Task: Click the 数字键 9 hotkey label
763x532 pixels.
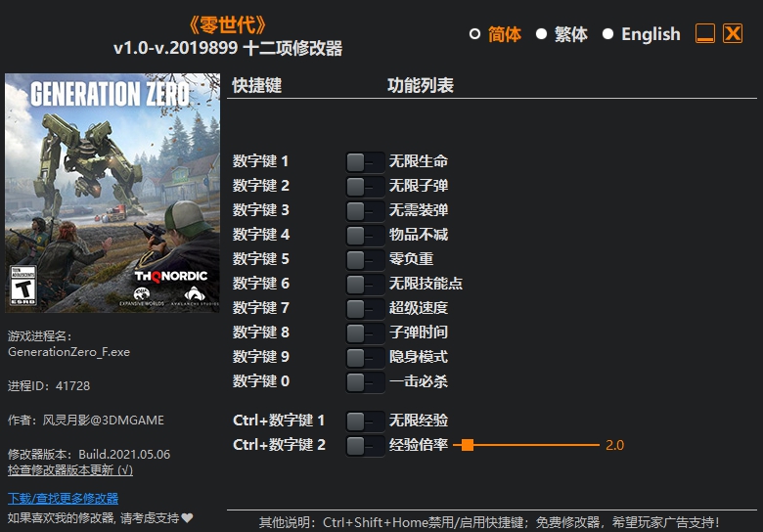Action: point(260,356)
